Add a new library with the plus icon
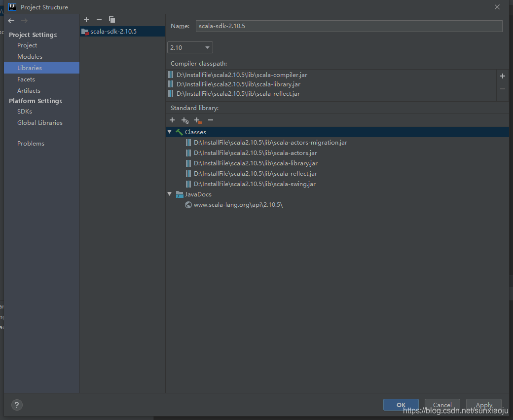The width and height of the screenshot is (513, 420). [86, 20]
